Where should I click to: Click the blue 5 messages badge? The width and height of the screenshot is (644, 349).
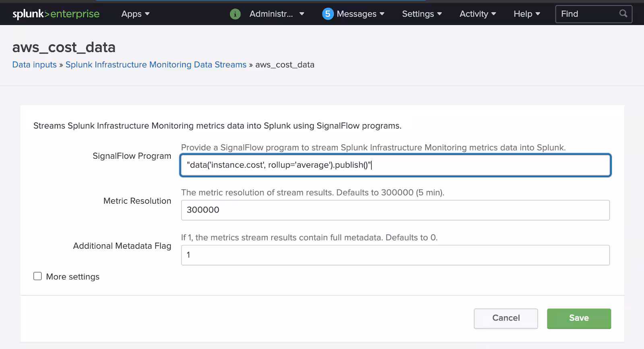(328, 14)
